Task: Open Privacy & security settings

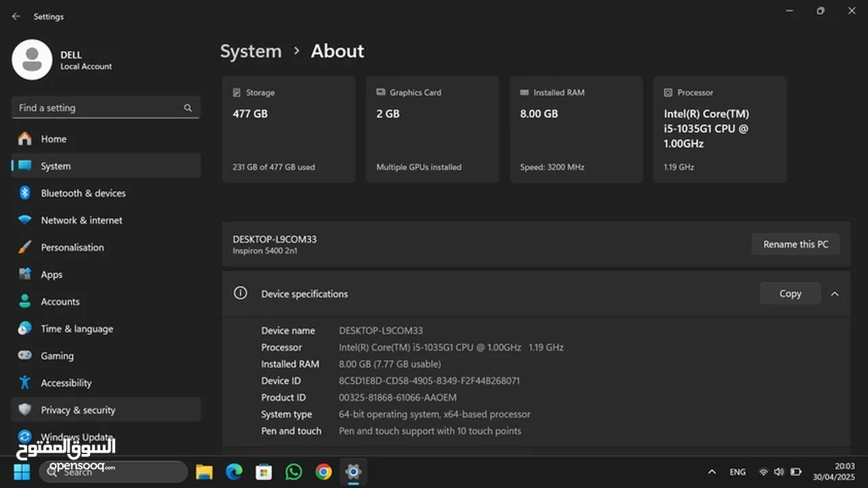Action: [x=106, y=410]
